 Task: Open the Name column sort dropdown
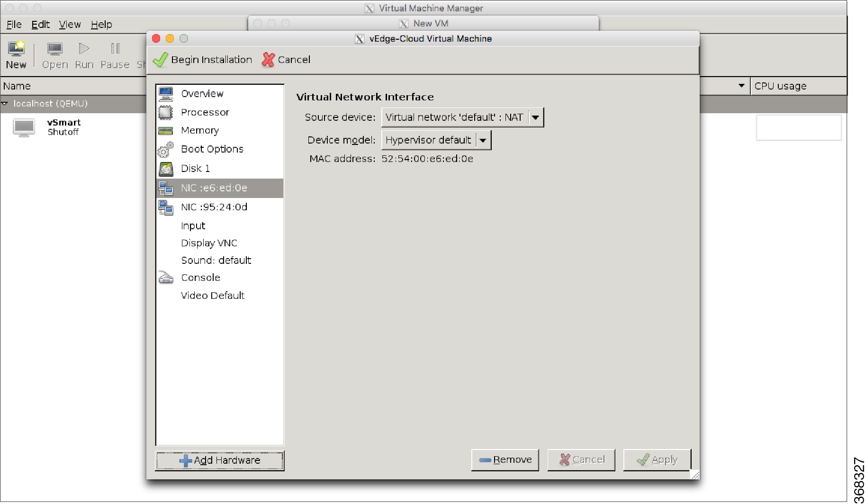click(741, 86)
